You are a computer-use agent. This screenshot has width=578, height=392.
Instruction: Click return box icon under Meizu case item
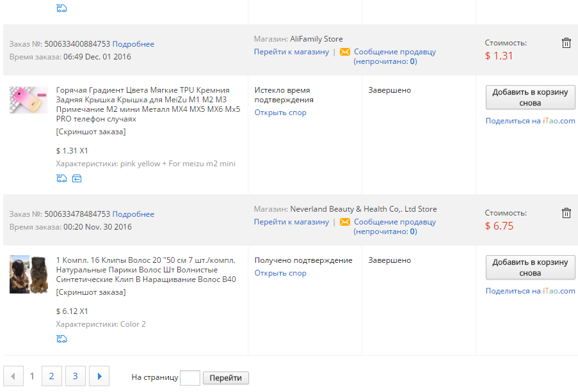(x=77, y=179)
